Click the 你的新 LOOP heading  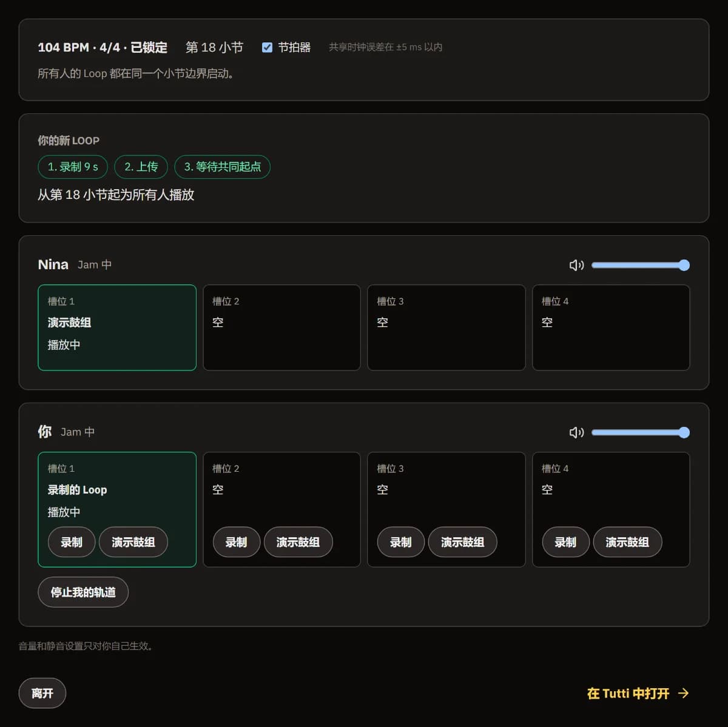[69, 141]
